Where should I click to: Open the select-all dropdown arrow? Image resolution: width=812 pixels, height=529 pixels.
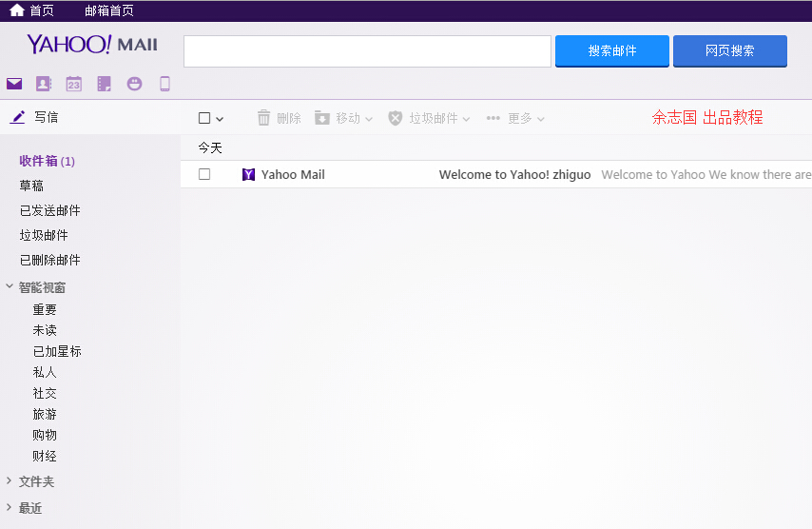coord(220,119)
